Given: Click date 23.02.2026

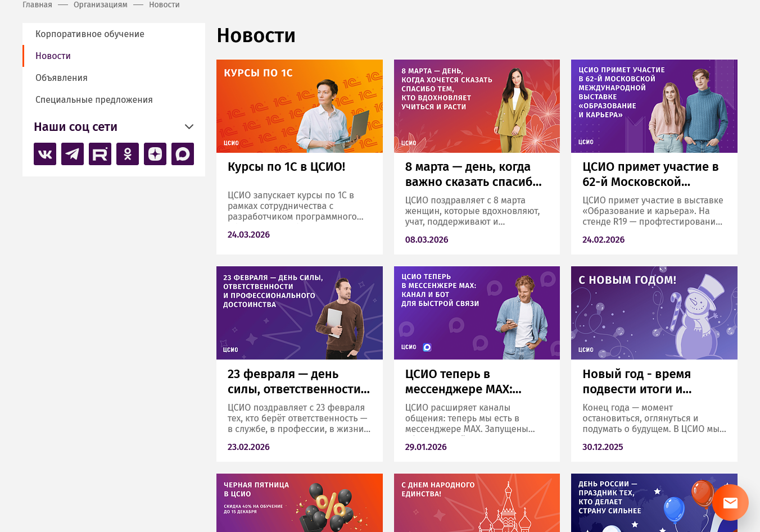Looking at the screenshot, I should (248, 447).
